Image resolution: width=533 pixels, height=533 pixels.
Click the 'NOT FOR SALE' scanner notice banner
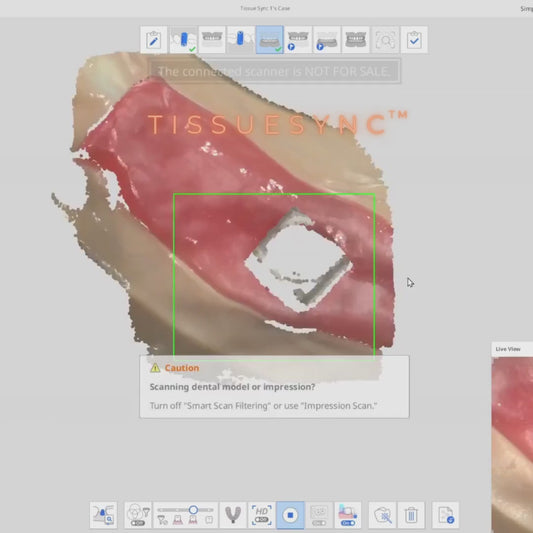pyautogui.click(x=275, y=71)
